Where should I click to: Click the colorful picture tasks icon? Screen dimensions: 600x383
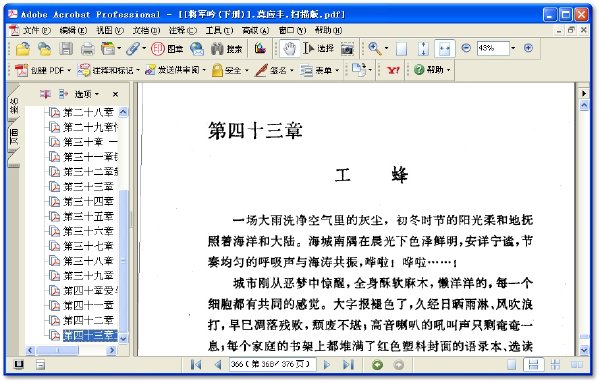tap(260, 48)
